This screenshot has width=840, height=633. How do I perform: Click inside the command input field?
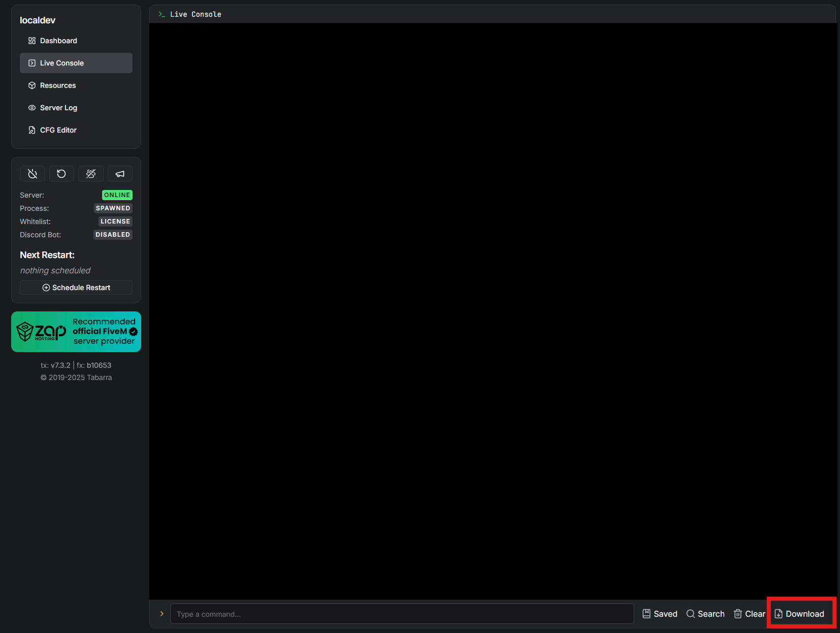pos(401,614)
